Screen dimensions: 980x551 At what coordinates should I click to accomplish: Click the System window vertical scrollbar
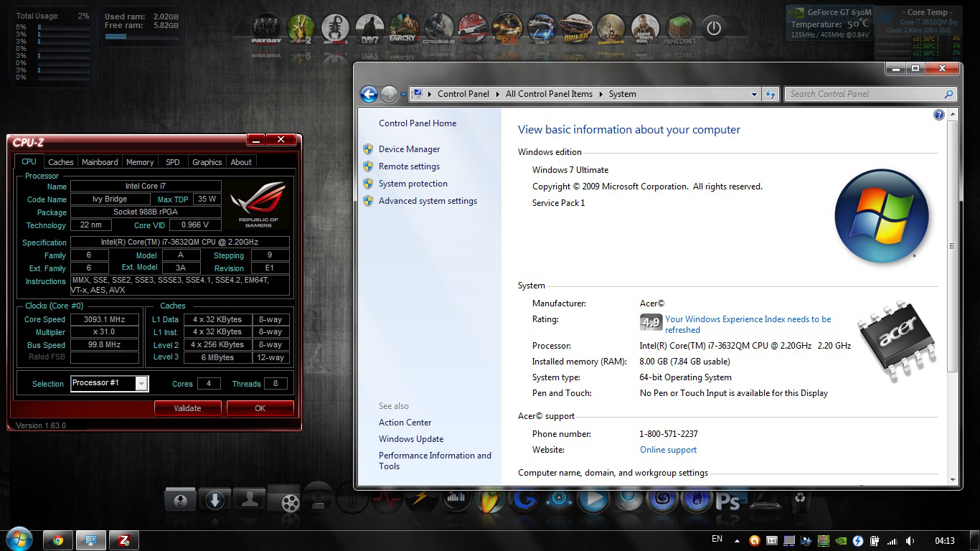(953, 245)
